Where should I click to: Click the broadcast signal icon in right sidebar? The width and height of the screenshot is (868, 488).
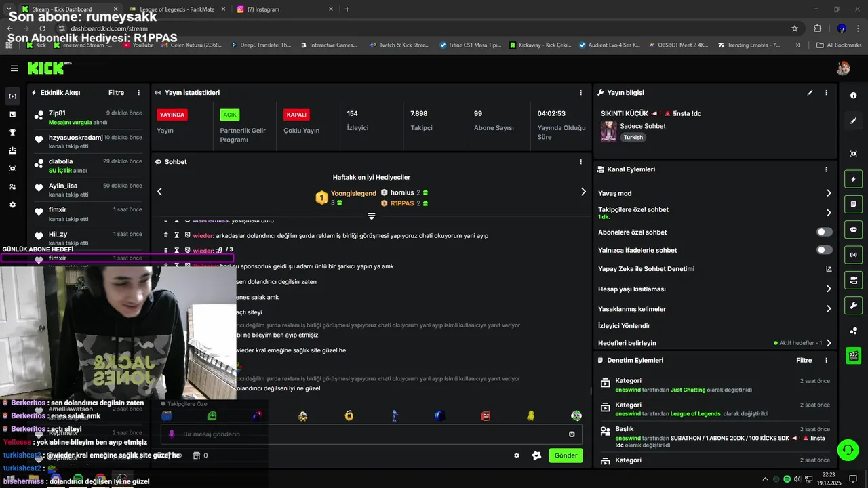(853, 255)
